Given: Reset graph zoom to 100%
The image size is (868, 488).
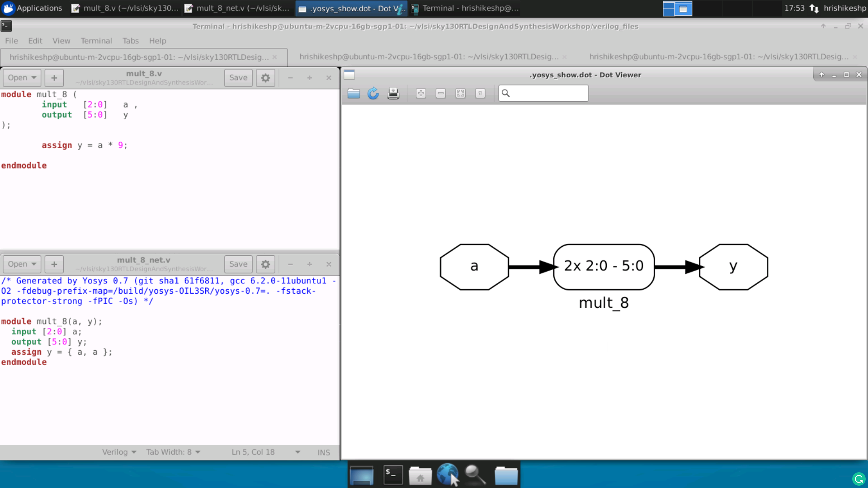Looking at the screenshot, I should [480, 94].
